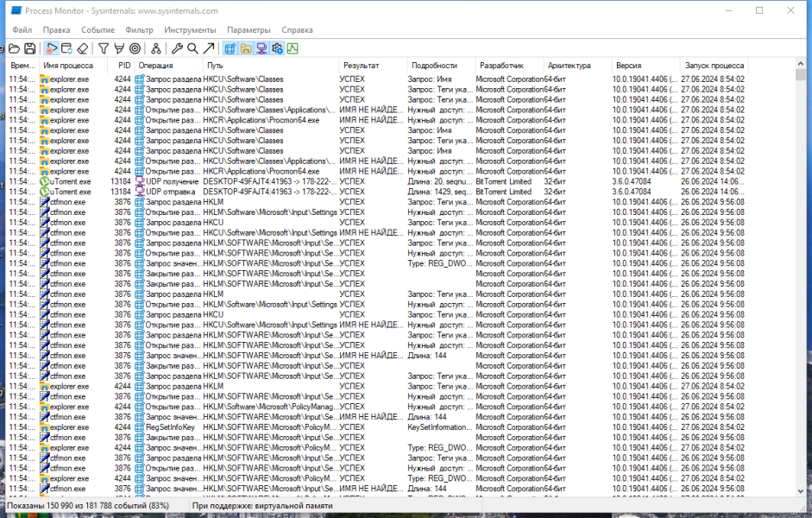Toggle event capture button
812x518 pixels.
[x=51, y=48]
